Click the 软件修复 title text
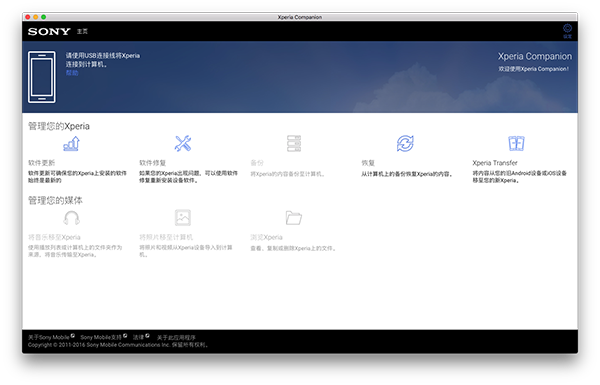The width and height of the screenshot is (600, 385). 153,163
